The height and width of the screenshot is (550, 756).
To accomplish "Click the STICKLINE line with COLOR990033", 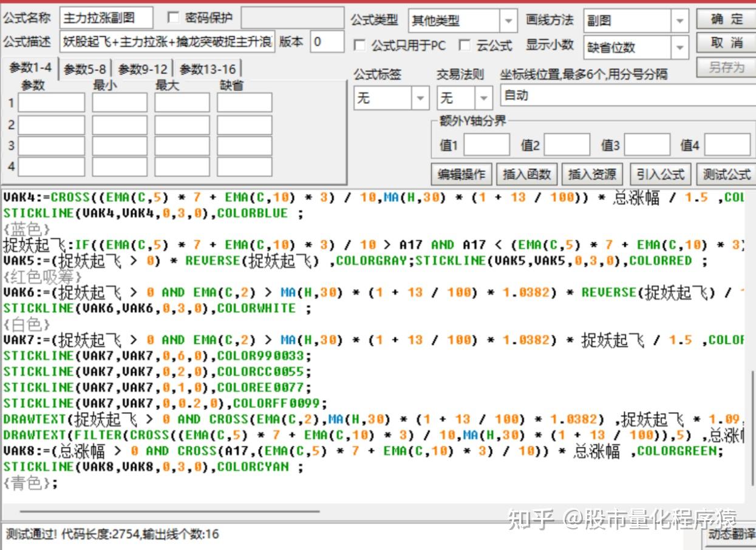I will [157, 356].
